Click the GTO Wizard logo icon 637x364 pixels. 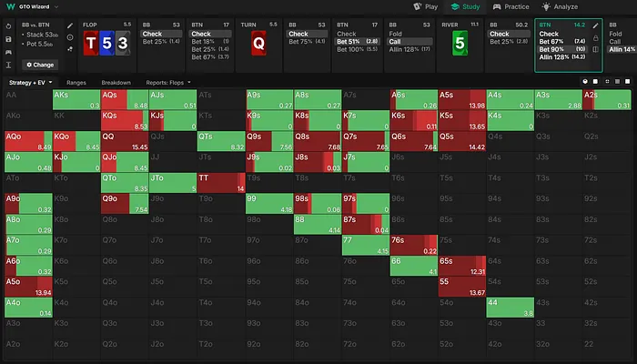pyautogui.click(x=9, y=6)
